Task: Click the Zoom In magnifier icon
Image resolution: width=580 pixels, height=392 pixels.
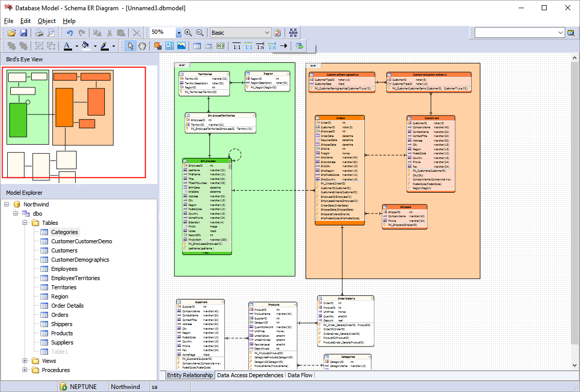Action: tap(188, 33)
